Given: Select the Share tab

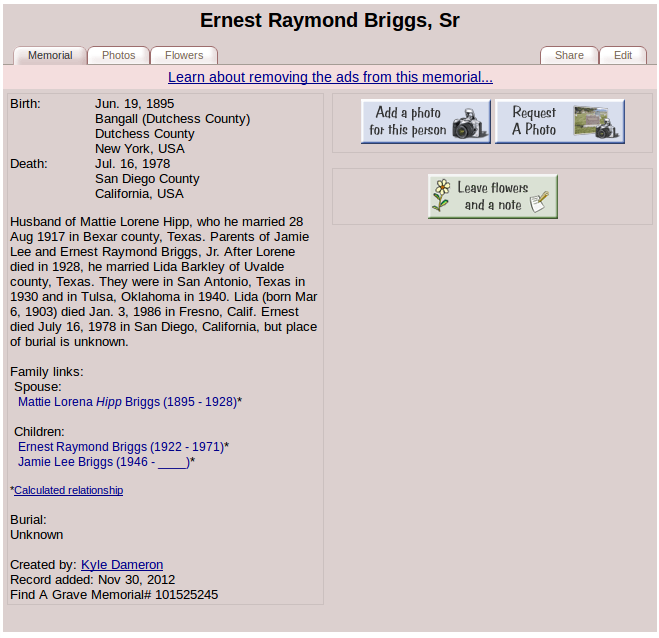Looking at the screenshot, I should pos(569,55).
